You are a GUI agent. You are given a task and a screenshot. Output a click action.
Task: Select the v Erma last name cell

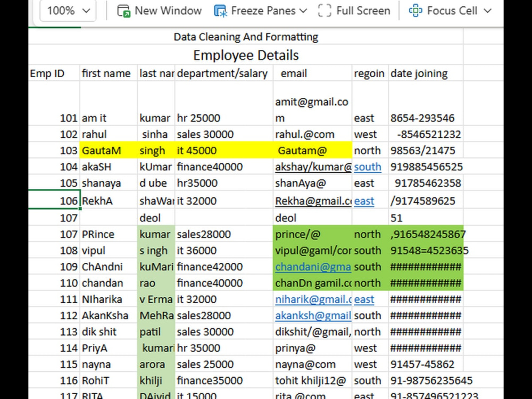156,299
